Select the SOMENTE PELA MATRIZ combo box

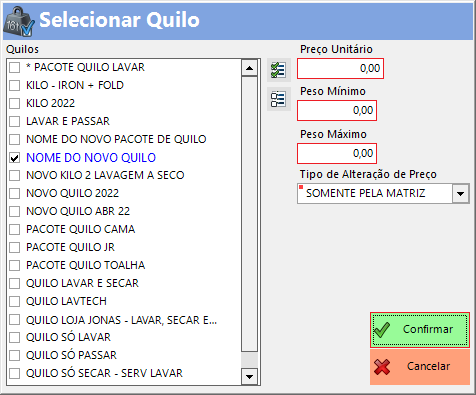pyautogui.click(x=383, y=193)
